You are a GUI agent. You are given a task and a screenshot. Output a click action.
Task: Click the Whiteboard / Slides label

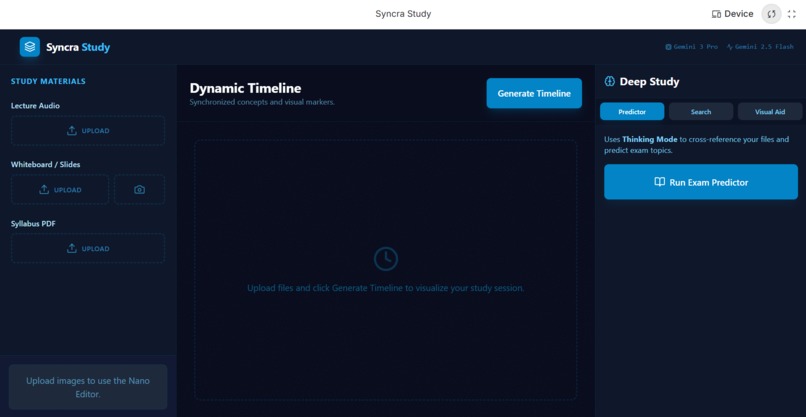[x=45, y=165]
